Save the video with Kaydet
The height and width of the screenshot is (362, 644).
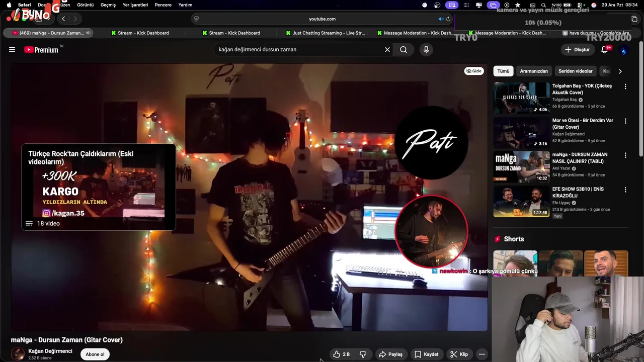427,354
